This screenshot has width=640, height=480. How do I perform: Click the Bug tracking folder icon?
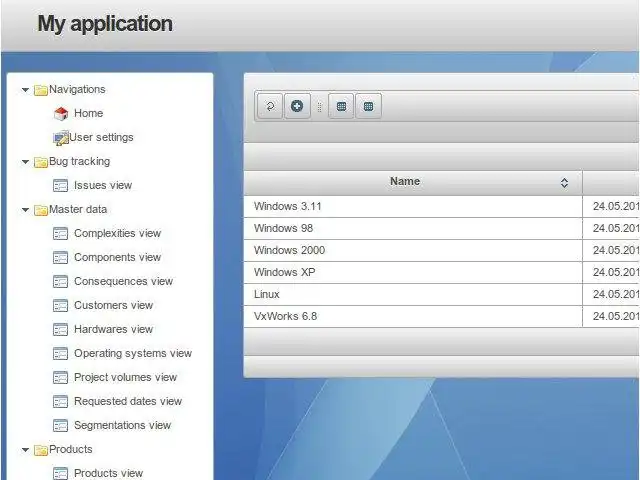coord(41,162)
